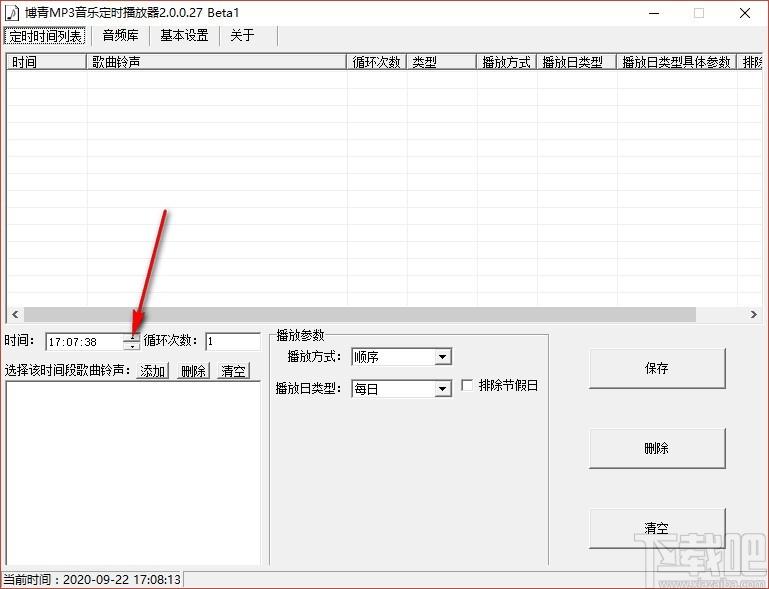Screen dimensions: 769x589
Task: Click the 播放日类型 column header
Action: coord(577,62)
